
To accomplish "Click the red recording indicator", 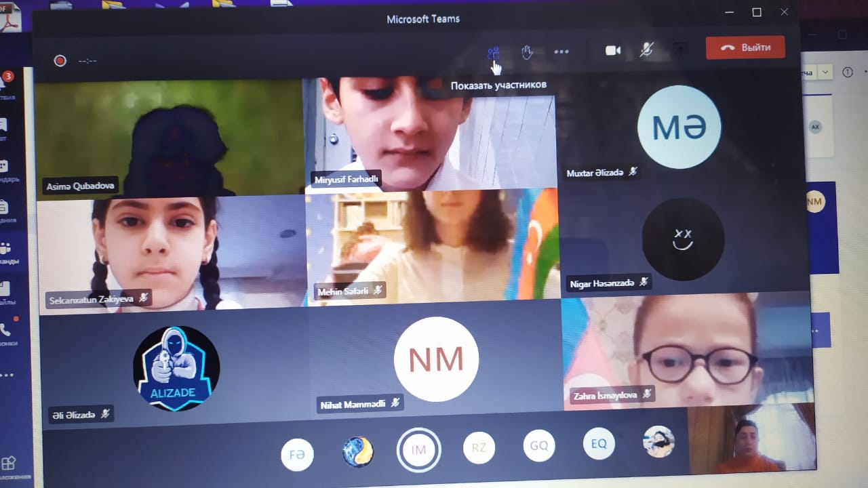I will 60,61.
